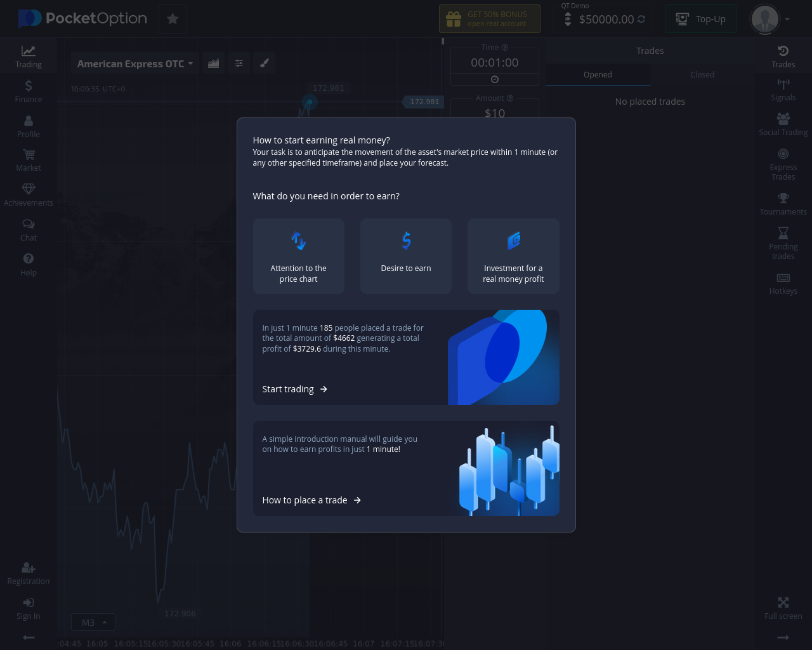Open the Profile section
This screenshot has width=812, height=650.
pyautogui.click(x=29, y=126)
